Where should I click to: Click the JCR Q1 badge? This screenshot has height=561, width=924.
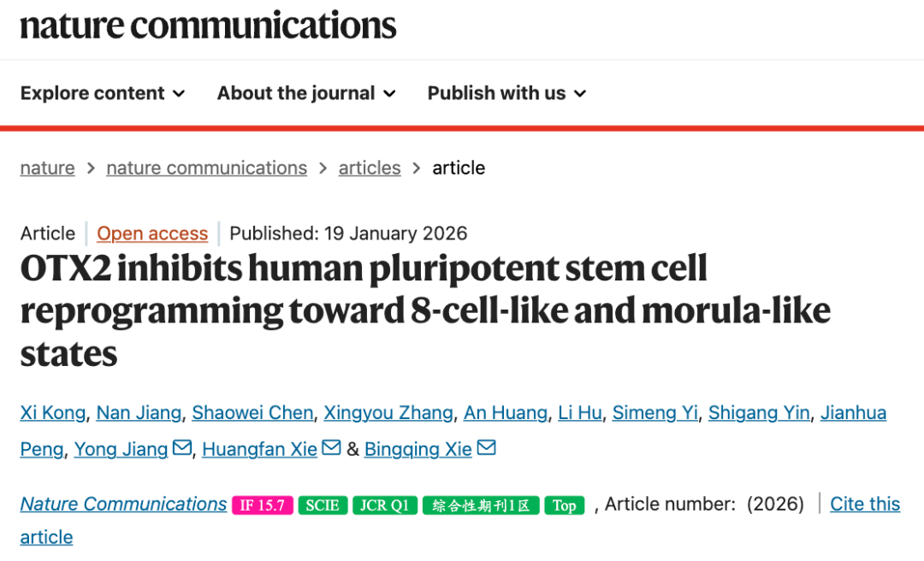tap(384, 505)
